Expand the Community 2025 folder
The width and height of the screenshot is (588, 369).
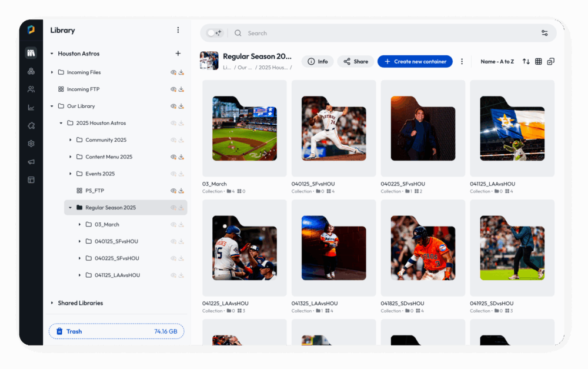point(70,139)
